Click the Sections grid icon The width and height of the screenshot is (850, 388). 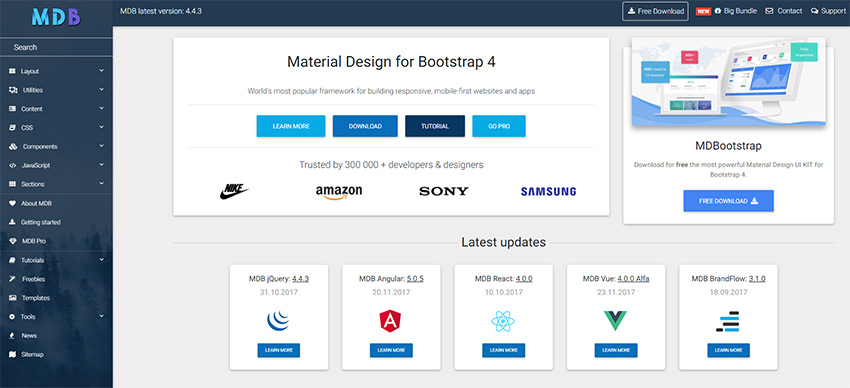point(12,184)
